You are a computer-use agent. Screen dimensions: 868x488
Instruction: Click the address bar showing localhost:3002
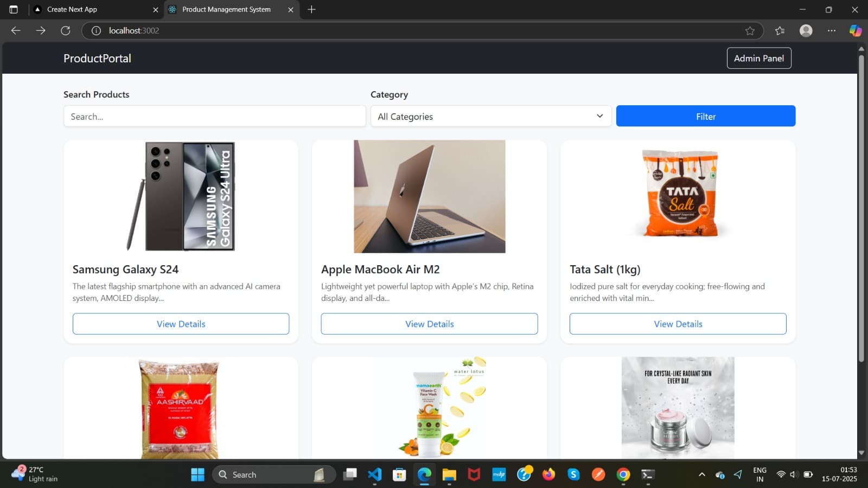pos(423,30)
